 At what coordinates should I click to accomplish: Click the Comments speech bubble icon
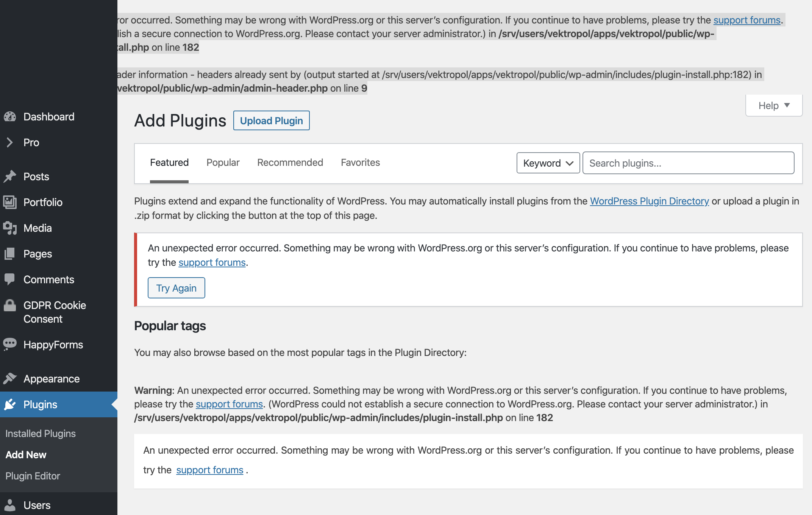pyautogui.click(x=10, y=279)
